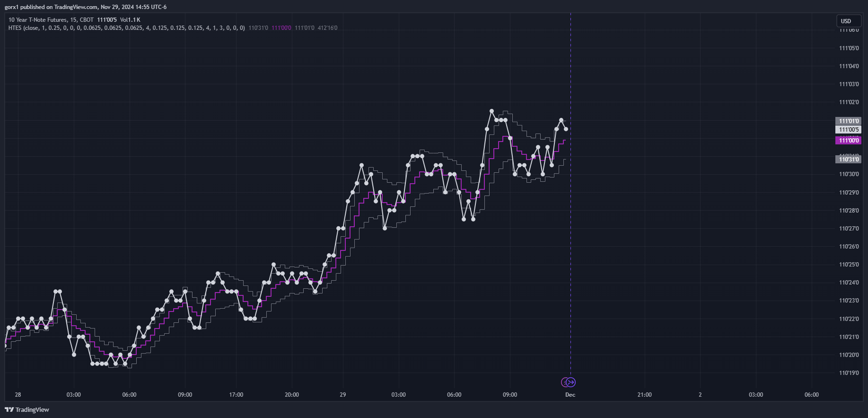Click the 'Vol1.1 K' value in the legend

tap(130, 20)
